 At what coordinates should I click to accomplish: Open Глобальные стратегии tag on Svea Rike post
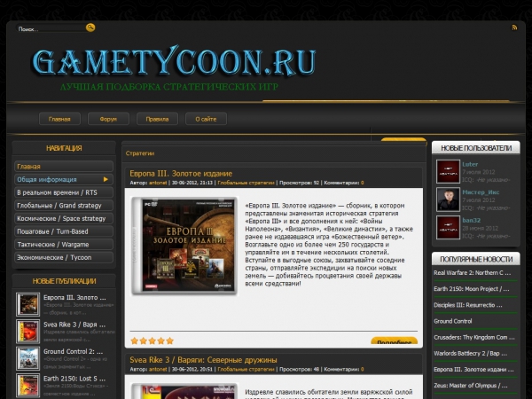click(246, 369)
